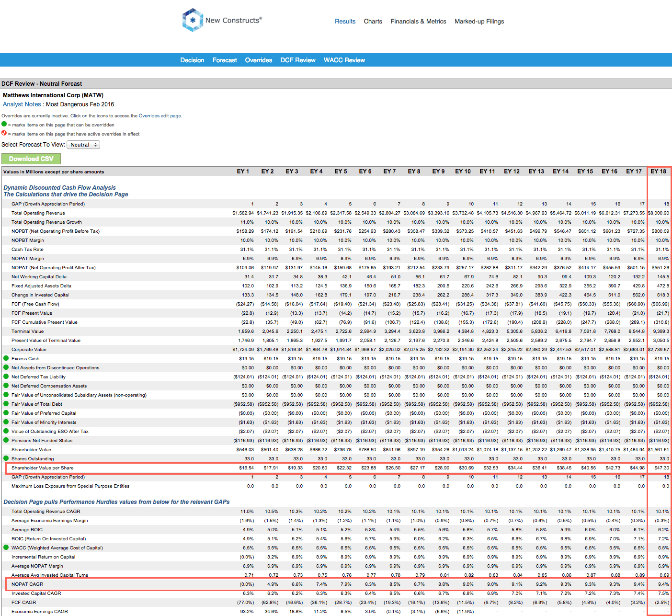Click the Shareholder Value per Share row label
Screen dimensions: 672x616
coord(43,468)
